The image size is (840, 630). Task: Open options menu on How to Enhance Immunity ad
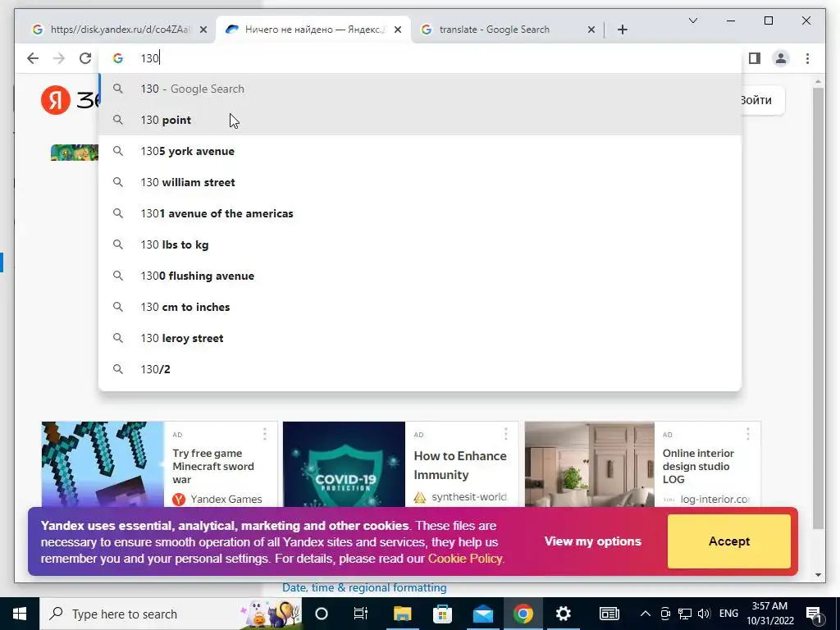[x=505, y=434]
